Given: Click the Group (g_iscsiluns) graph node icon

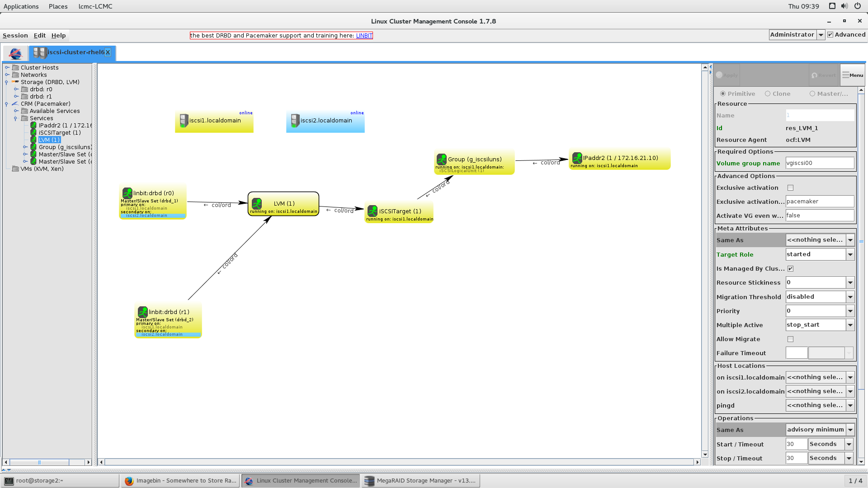Looking at the screenshot, I should (441, 159).
